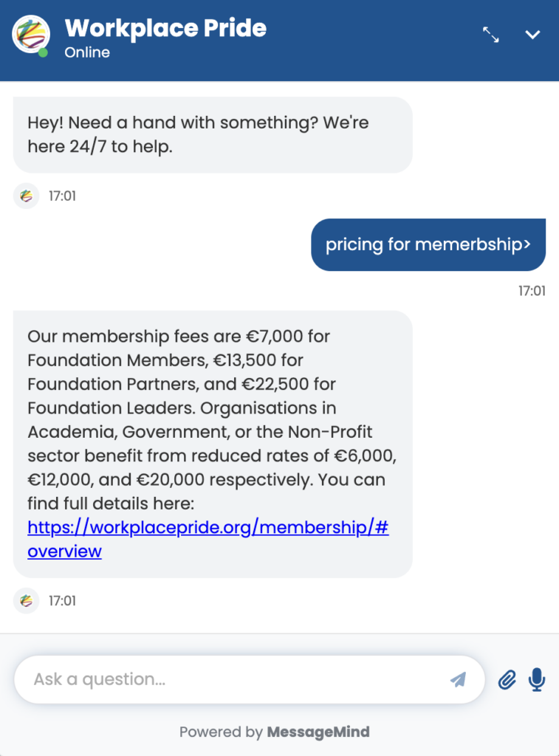Image resolution: width=559 pixels, height=756 pixels.
Task: Click the "pricing for memerbship>" user message
Action: point(428,244)
